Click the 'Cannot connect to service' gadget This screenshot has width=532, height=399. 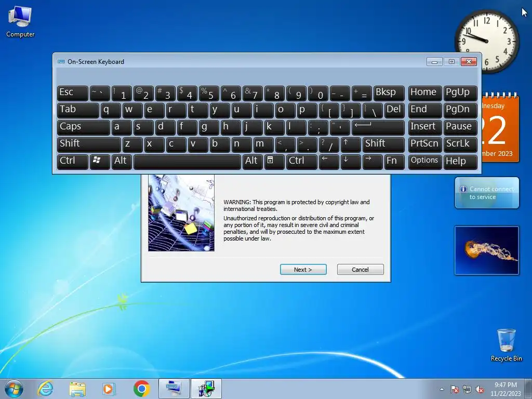pos(486,193)
